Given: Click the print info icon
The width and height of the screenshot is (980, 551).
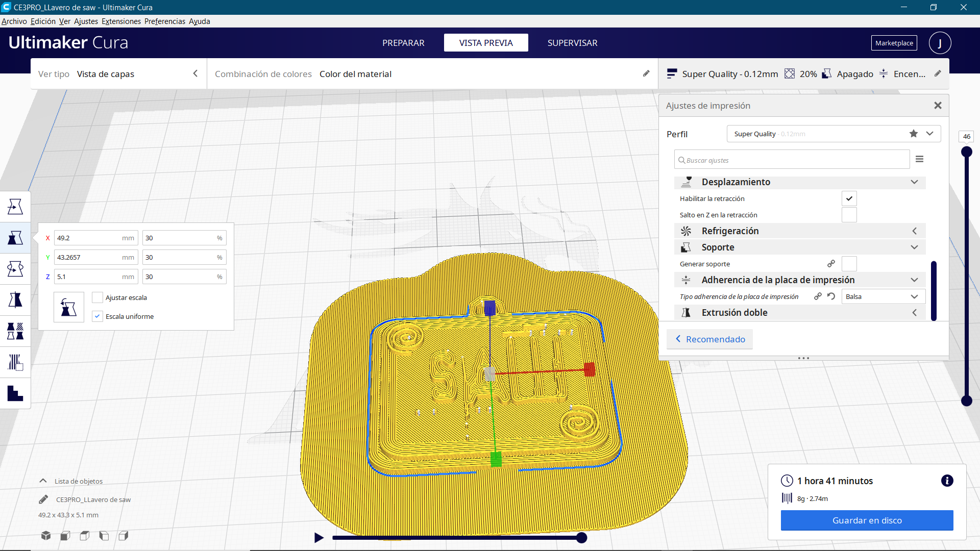Looking at the screenshot, I should tap(947, 481).
